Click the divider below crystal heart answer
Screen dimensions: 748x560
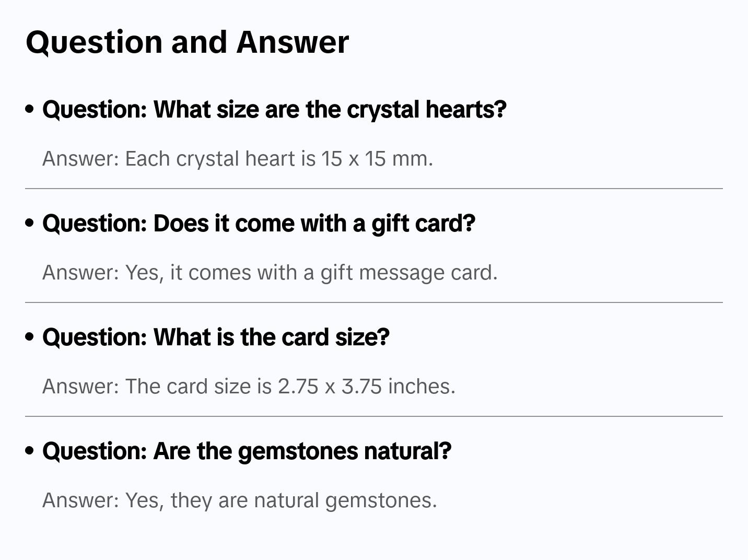coord(374,189)
